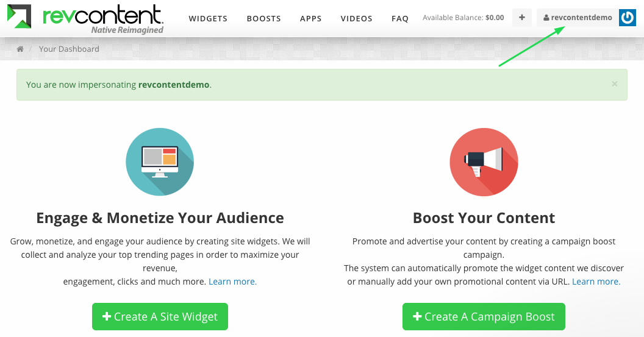644x337 pixels.
Task: Click Create A Site Widget button
Action: pyautogui.click(x=160, y=316)
